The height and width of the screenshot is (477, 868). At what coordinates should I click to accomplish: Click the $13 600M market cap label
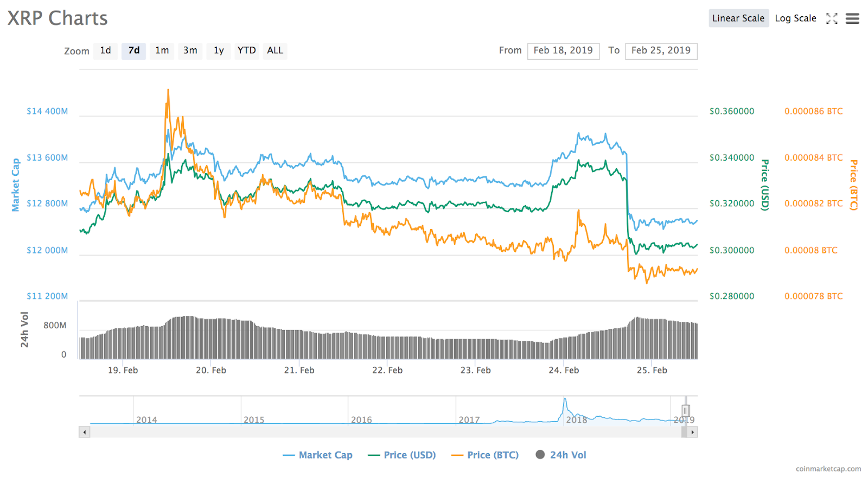click(48, 157)
